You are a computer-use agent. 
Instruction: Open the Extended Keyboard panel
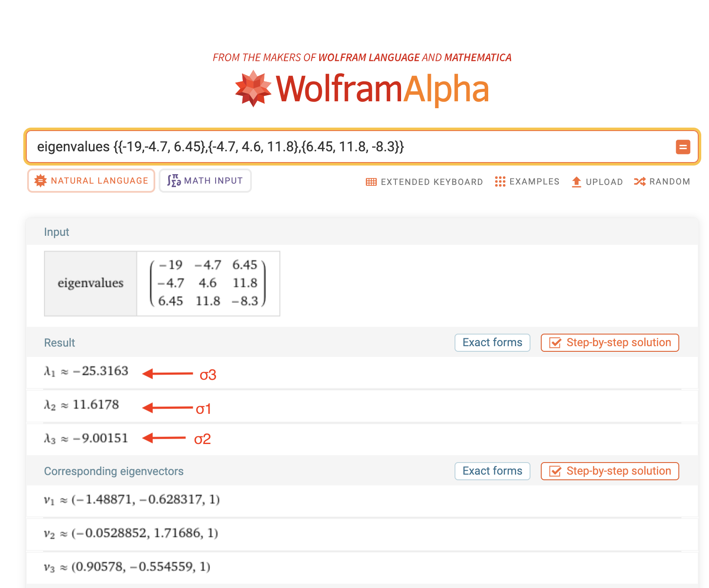click(x=431, y=182)
